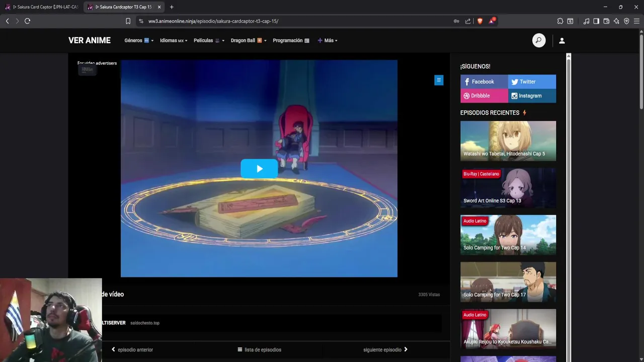
Task: Open Sword Art Online S3 Cap 13 thumbnail
Action: pyautogui.click(x=508, y=188)
